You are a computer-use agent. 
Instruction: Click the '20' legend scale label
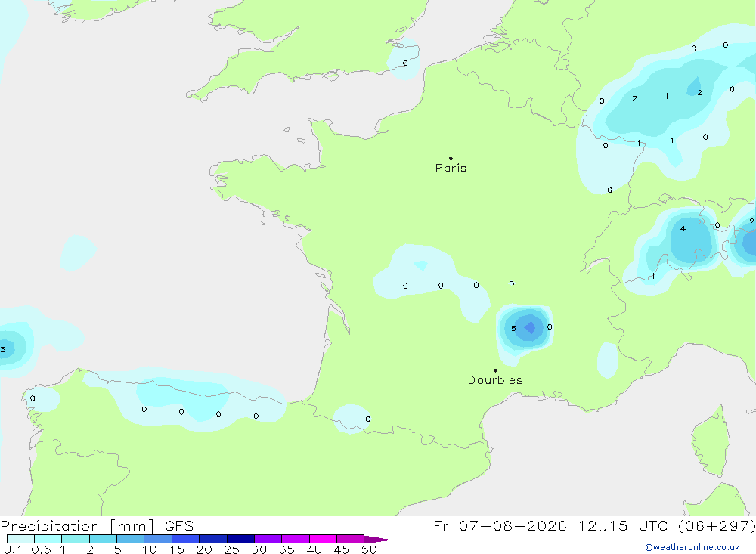204,549
